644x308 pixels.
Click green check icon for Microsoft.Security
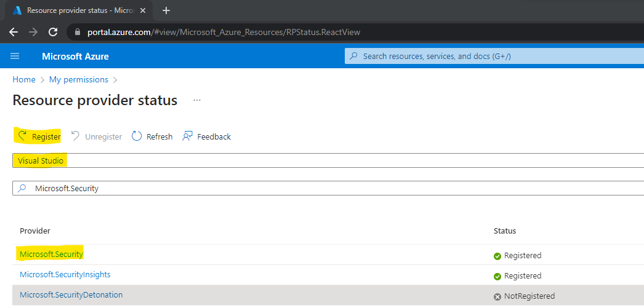pos(497,256)
